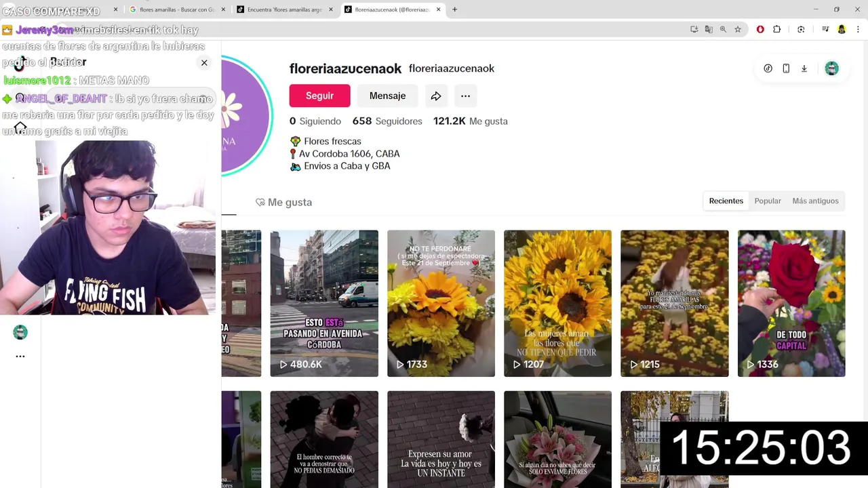Sort videos by Más antiguos
This screenshot has height=488, width=868.
click(815, 201)
